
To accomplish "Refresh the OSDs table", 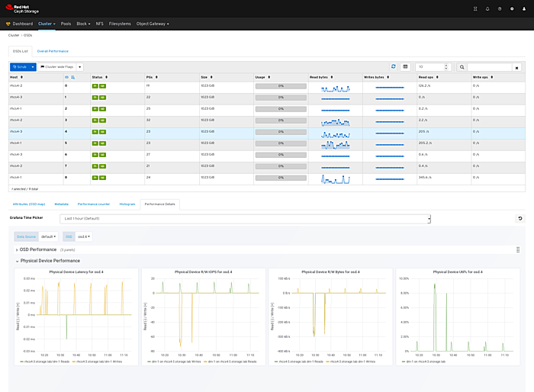I will (394, 67).
